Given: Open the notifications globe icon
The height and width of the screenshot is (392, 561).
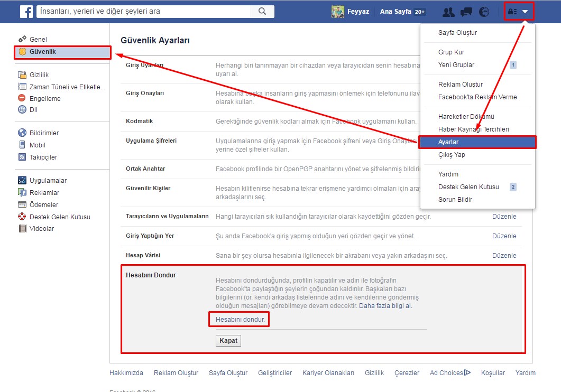Looking at the screenshot, I should (x=484, y=12).
